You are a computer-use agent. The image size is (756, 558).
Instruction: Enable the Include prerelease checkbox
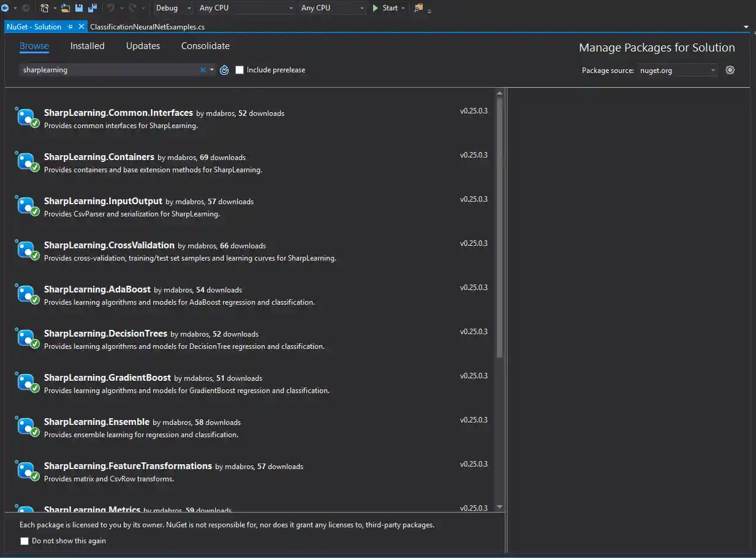click(x=240, y=70)
